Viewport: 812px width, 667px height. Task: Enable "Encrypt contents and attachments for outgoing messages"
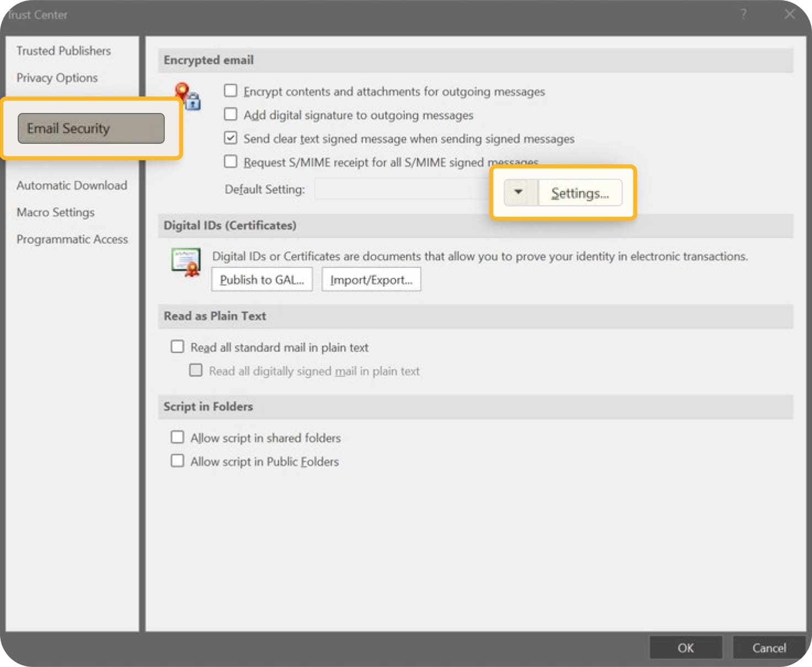231,90
